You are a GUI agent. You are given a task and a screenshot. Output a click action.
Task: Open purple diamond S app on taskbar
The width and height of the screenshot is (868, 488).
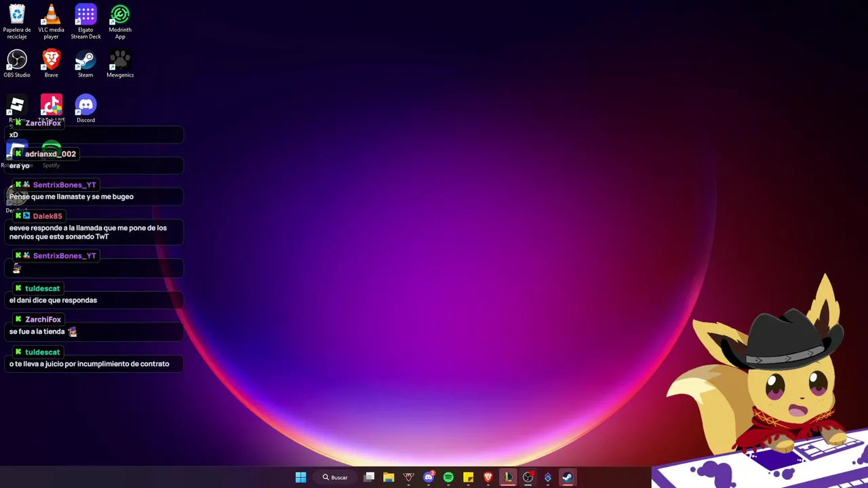(x=547, y=477)
